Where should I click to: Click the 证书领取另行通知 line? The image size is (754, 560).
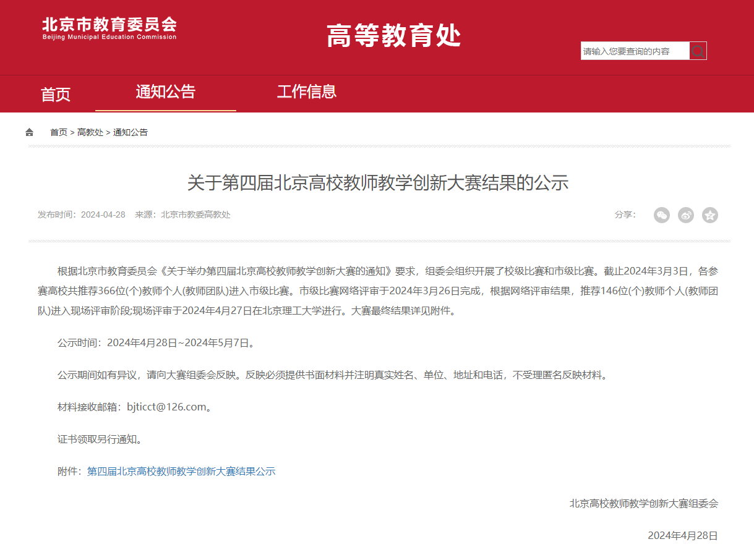point(102,439)
